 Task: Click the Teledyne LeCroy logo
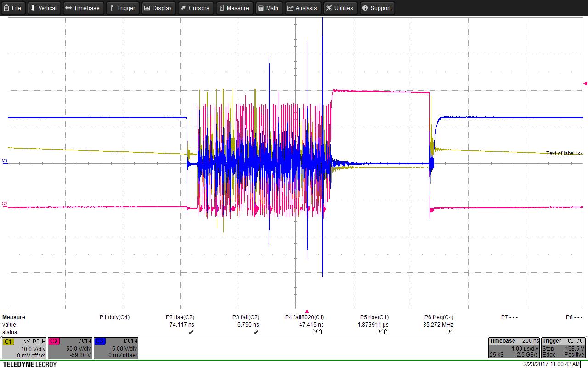pos(30,364)
